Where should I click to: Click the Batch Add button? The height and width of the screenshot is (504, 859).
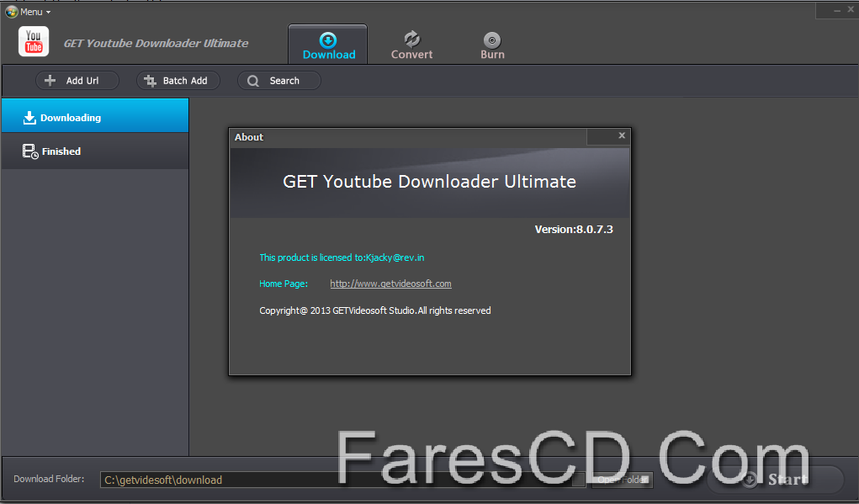pyautogui.click(x=178, y=81)
